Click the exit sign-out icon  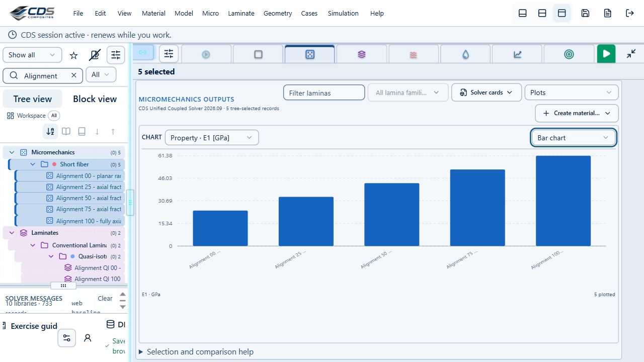pos(630,13)
